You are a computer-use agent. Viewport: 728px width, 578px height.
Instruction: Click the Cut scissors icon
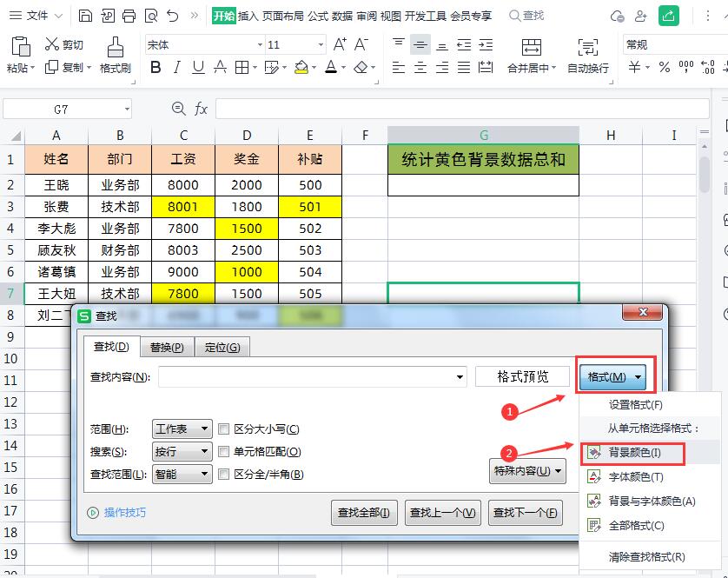point(51,44)
